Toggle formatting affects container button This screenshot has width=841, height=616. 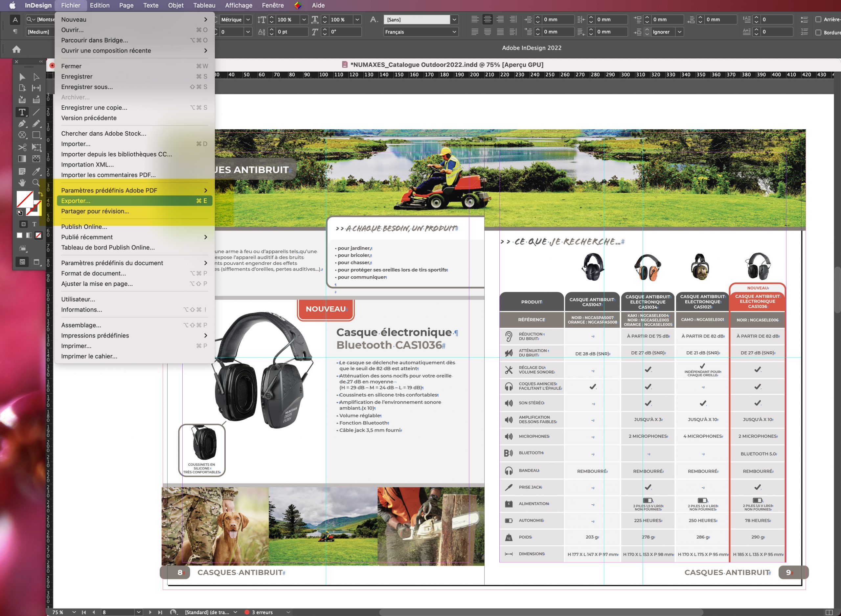click(24, 224)
